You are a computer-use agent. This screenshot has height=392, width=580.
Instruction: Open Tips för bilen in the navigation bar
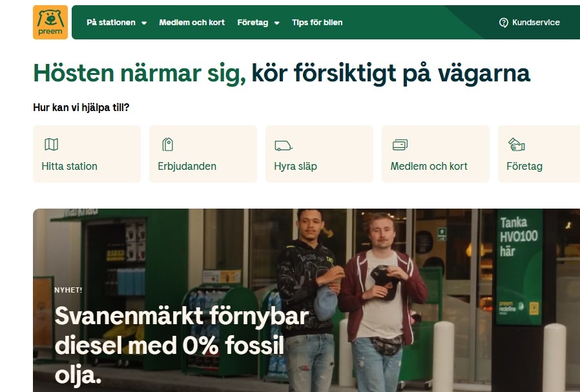[317, 23]
